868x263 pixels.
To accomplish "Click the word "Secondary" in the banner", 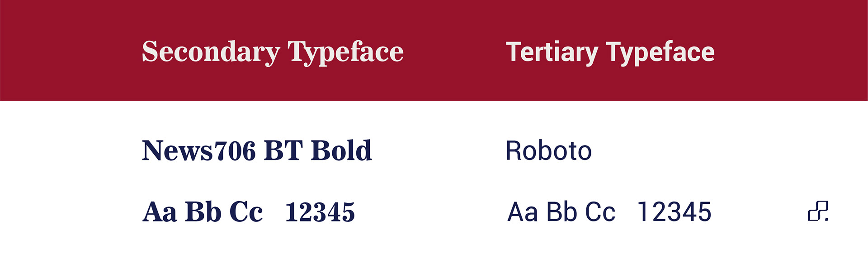I will [x=211, y=52].
